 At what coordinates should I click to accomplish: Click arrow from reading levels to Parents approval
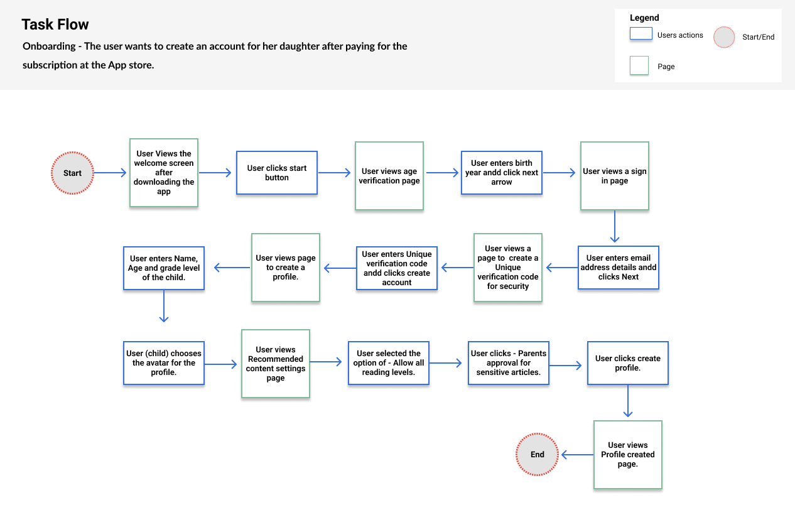click(x=446, y=362)
